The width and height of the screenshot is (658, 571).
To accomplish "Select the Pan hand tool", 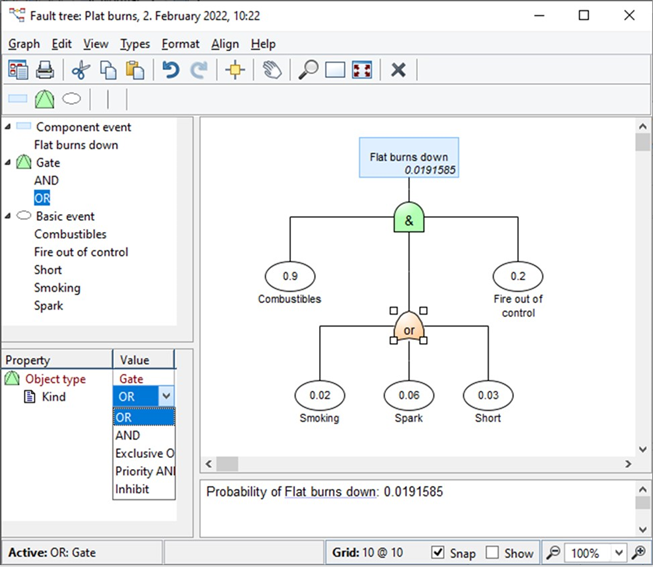I will 272,70.
